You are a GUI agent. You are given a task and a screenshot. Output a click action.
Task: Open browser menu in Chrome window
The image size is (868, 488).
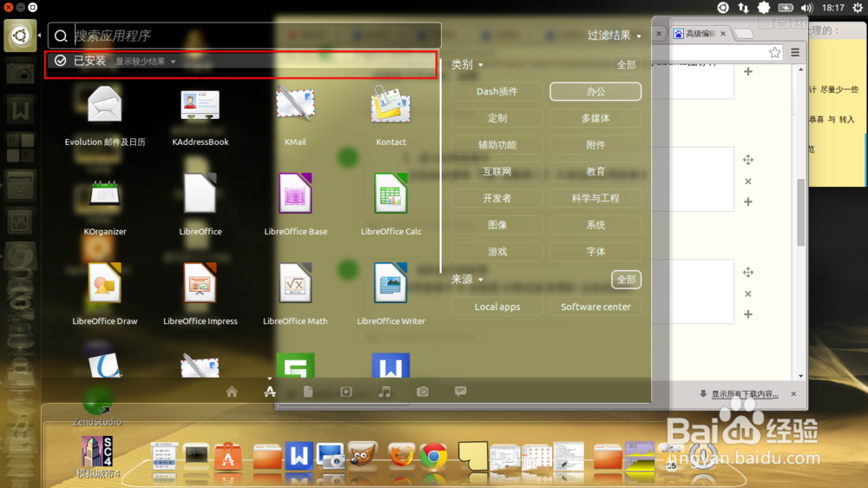click(795, 53)
